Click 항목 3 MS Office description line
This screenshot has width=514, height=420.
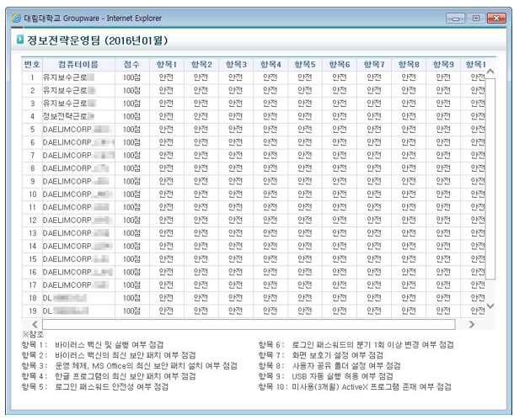(129, 366)
